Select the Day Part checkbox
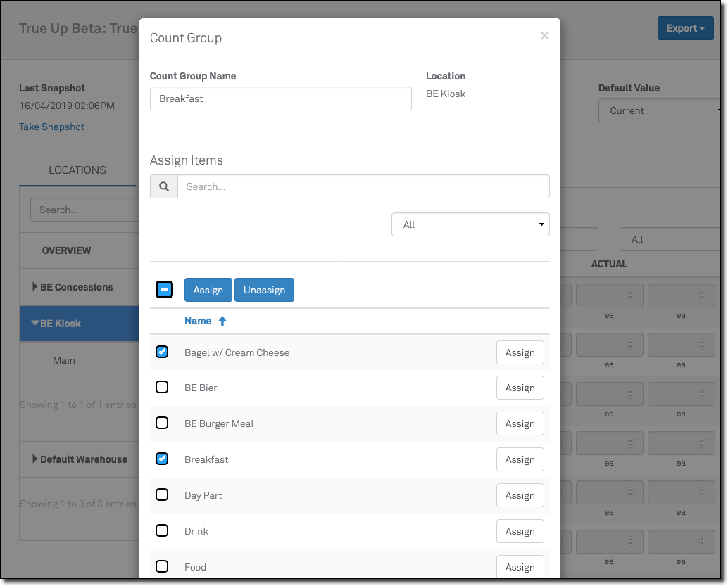The height and width of the screenshot is (586, 728). click(x=162, y=495)
